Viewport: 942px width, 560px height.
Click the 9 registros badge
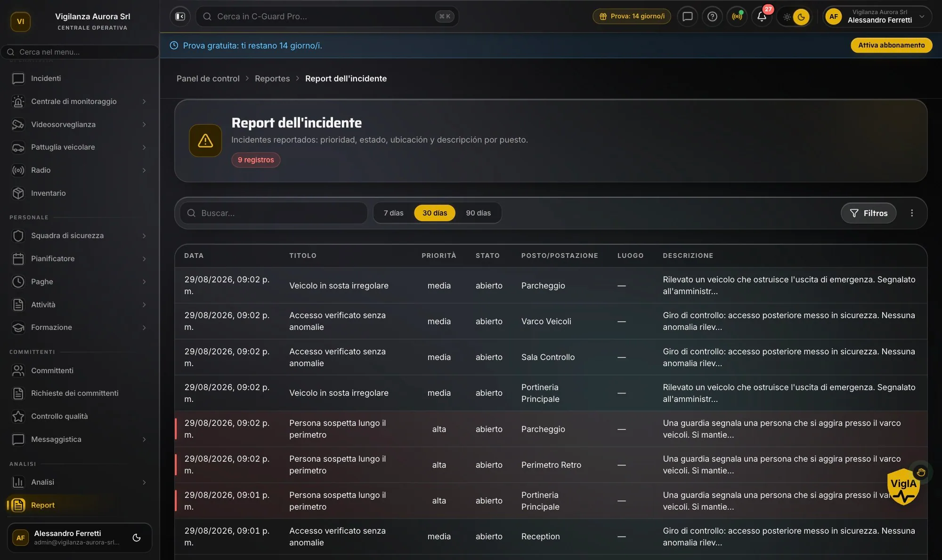click(256, 160)
